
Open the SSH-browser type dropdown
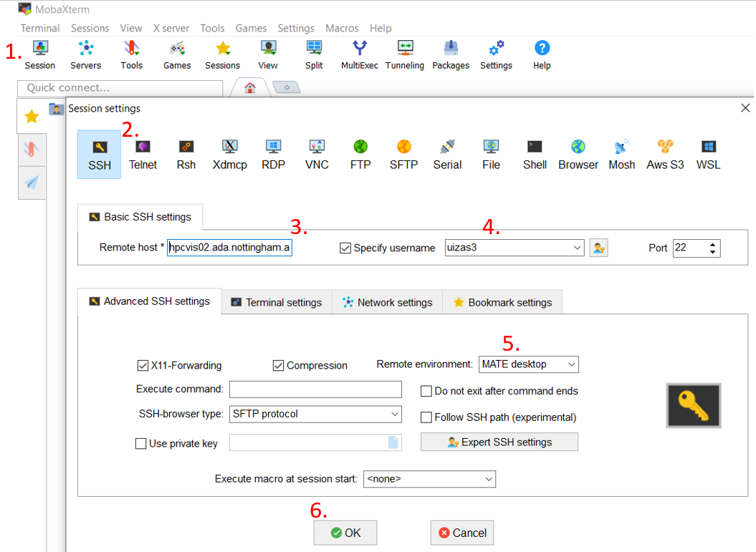point(395,415)
